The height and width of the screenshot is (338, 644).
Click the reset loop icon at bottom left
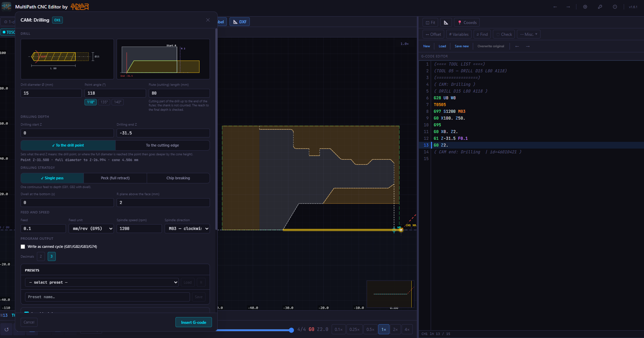pyautogui.click(x=6, y=329)
